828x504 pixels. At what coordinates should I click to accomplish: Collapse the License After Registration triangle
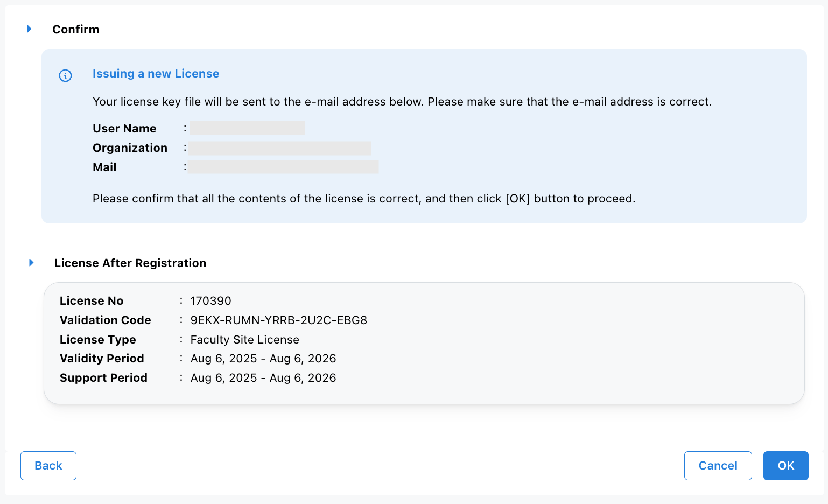click(x=31, y=263)
